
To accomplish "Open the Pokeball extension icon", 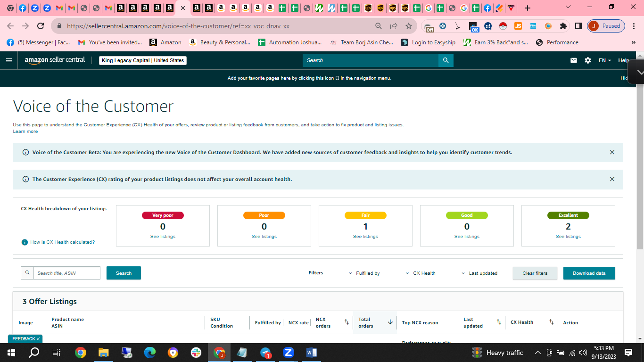I will [503, 26].
